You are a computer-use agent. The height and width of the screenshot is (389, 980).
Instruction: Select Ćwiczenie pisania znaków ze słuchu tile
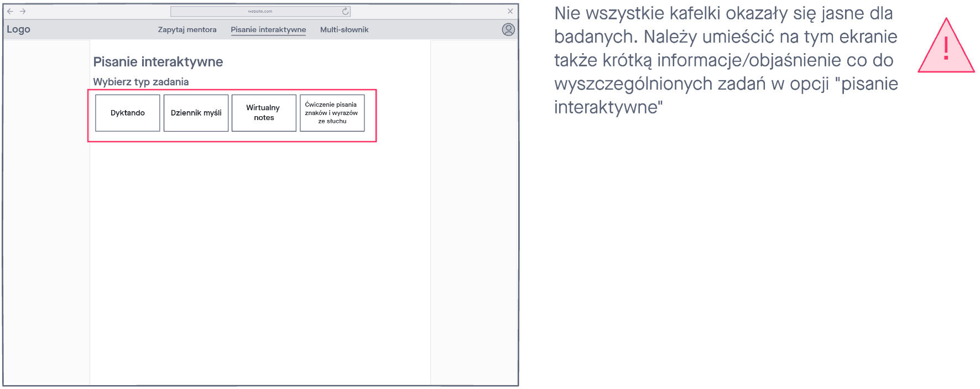pyautogui.click(x=332, y=113)
